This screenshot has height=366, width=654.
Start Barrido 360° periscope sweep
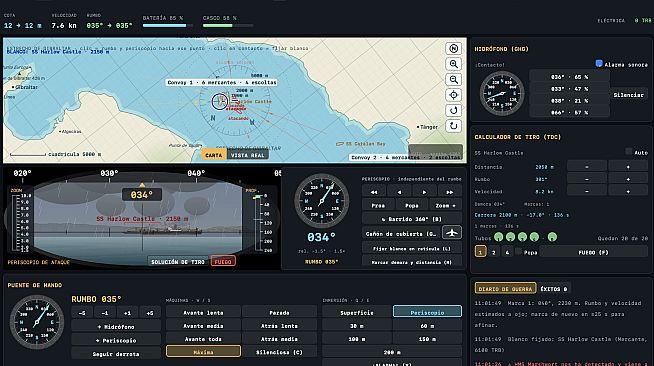click(x=412, y=218)
